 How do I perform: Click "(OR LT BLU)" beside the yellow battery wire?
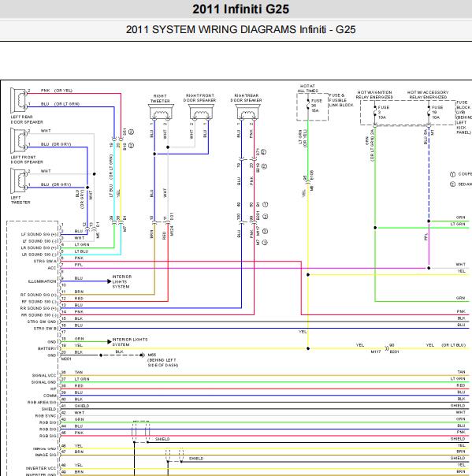[x=454, y=345]
